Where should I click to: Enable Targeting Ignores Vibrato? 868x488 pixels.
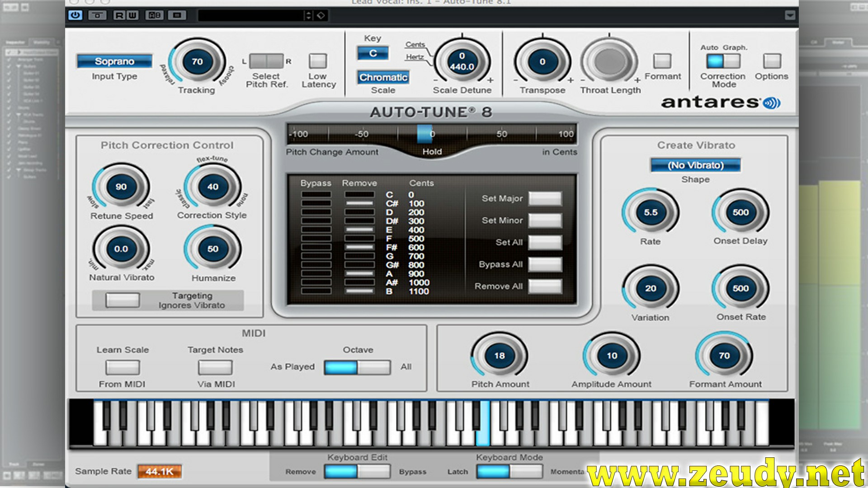click(122, 300)
